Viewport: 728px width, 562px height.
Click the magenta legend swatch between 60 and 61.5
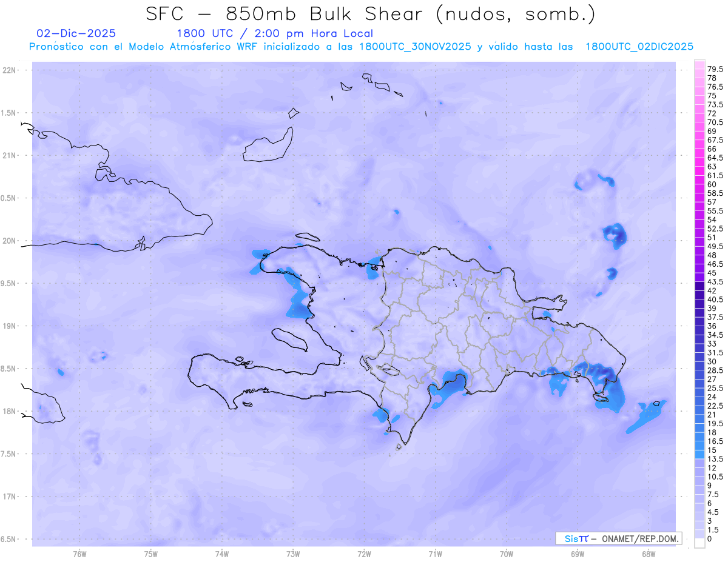[699, 180]
